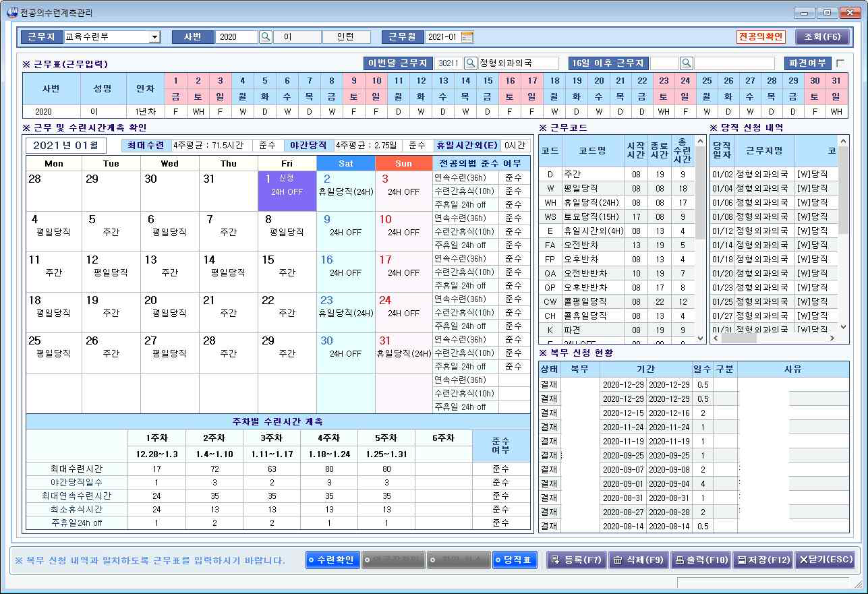
Task: Click 2주차 최대수련시간 value 72
Action: tap(214, 469)
